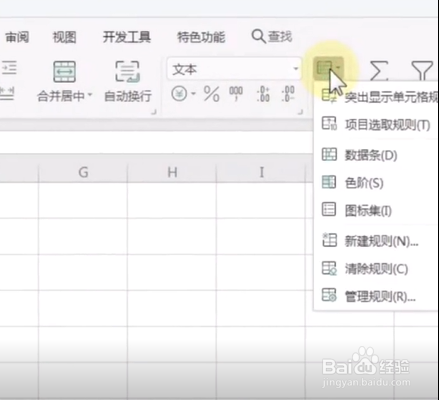439x400 pixels.
Task: Open the 文本 number format combo box
Action: (x=234, y=69)
